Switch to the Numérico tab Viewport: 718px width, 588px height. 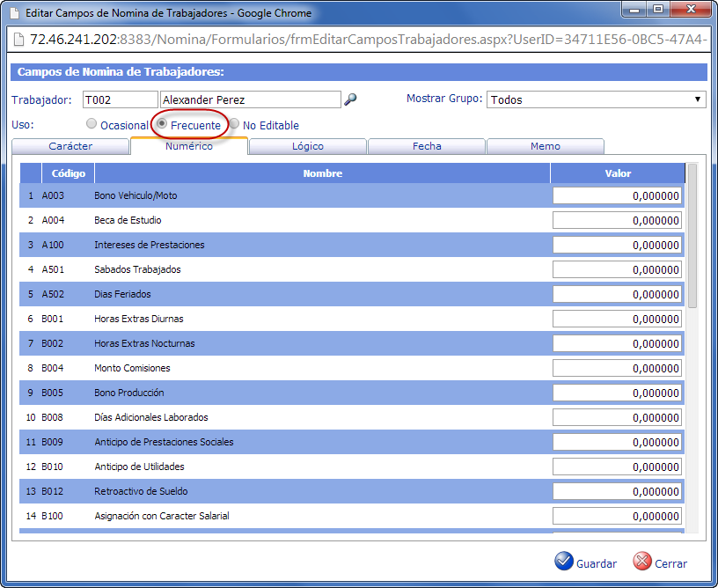click(189, 146)
